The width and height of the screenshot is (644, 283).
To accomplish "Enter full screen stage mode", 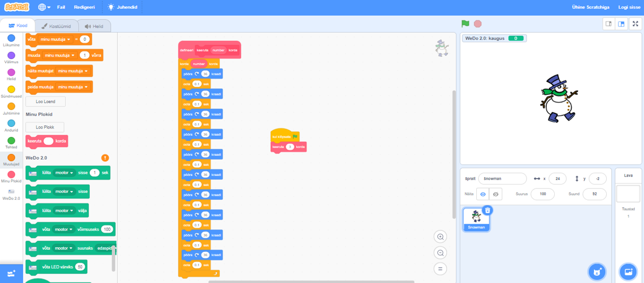I will coord(635,24).
